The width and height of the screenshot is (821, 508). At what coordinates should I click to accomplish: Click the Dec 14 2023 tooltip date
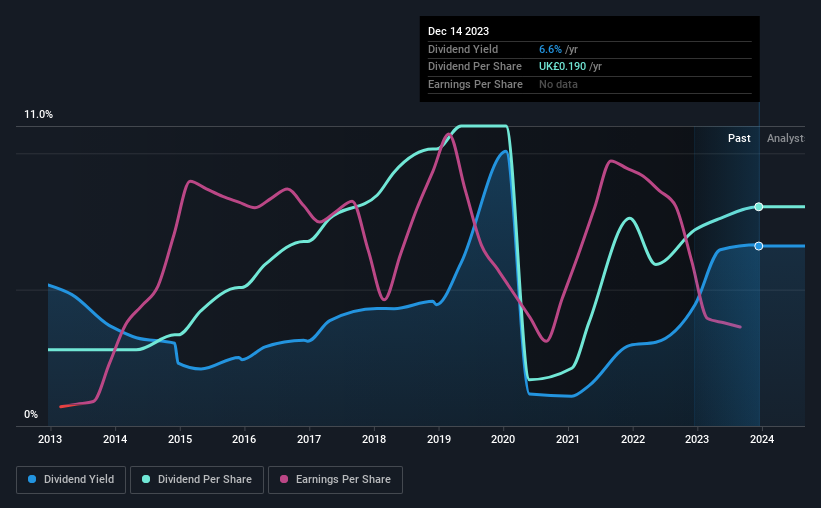point(458,31)
